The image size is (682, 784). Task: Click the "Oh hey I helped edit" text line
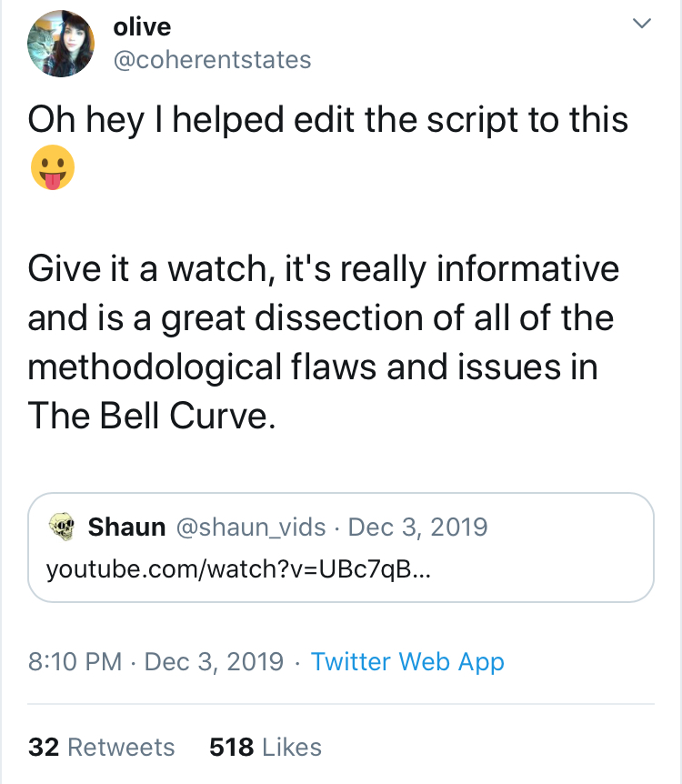coord(328,120)
